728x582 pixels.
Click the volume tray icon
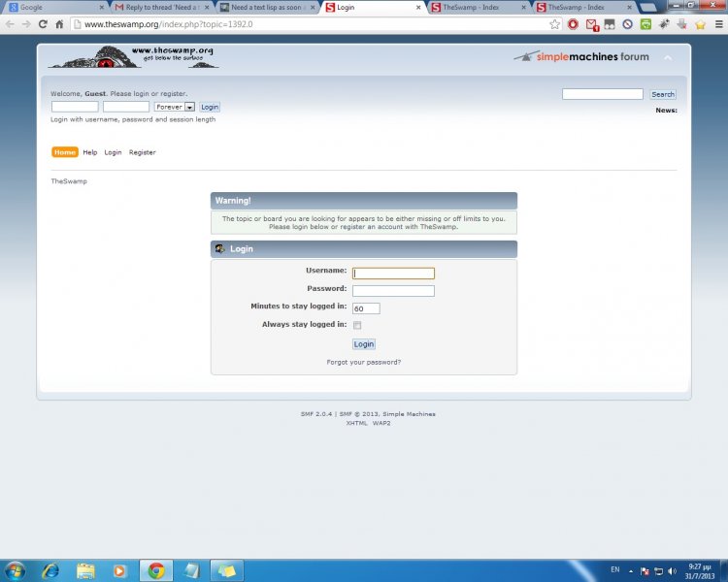(672, 571)
